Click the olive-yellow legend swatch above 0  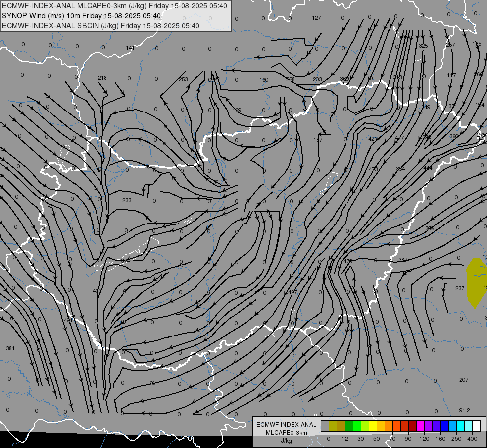coord(333,426)
